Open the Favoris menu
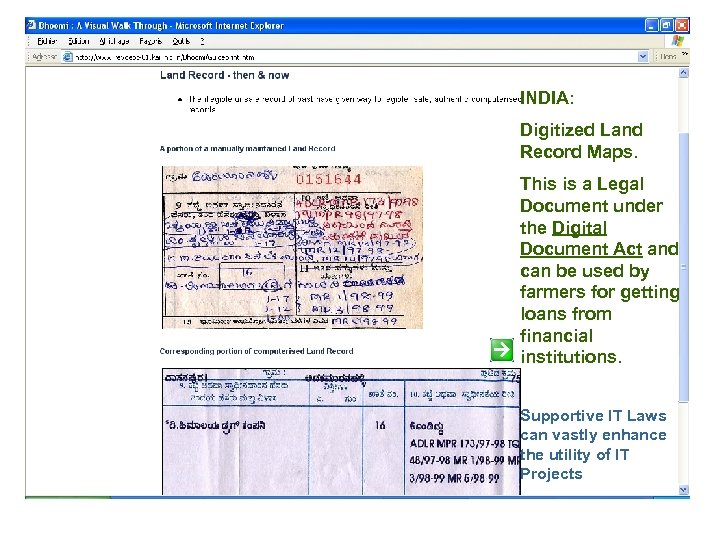Screen dimensions: 720x540 [151, 41]
